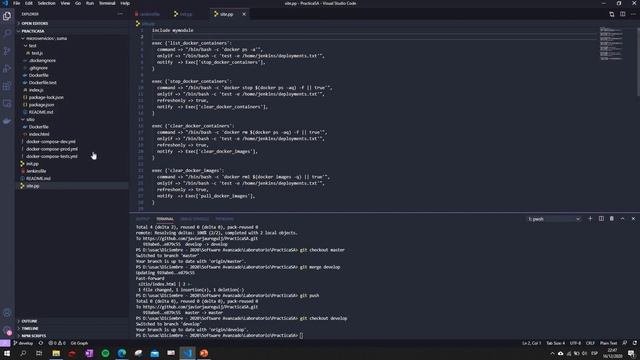Viewport: 640px width, 360px height.
Task: Open the Run and Debug view
Action: click(x=7, y=69)
